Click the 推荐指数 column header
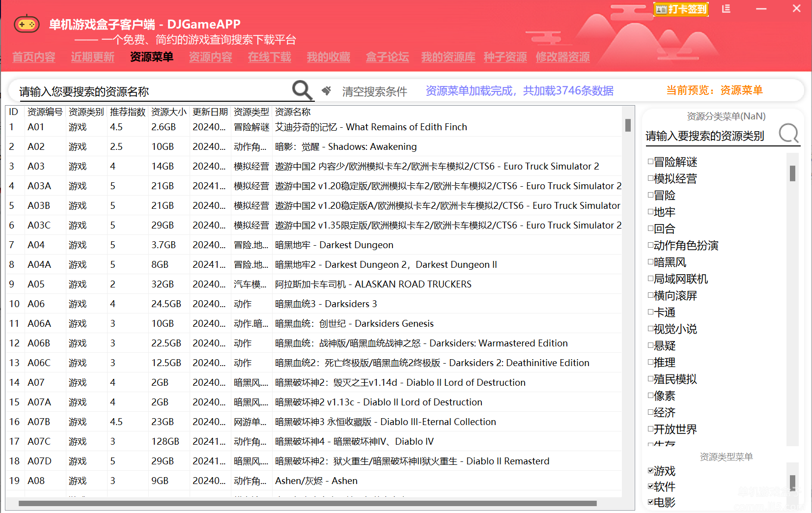The width and height of the screenshot is (812, 513). 128,112
